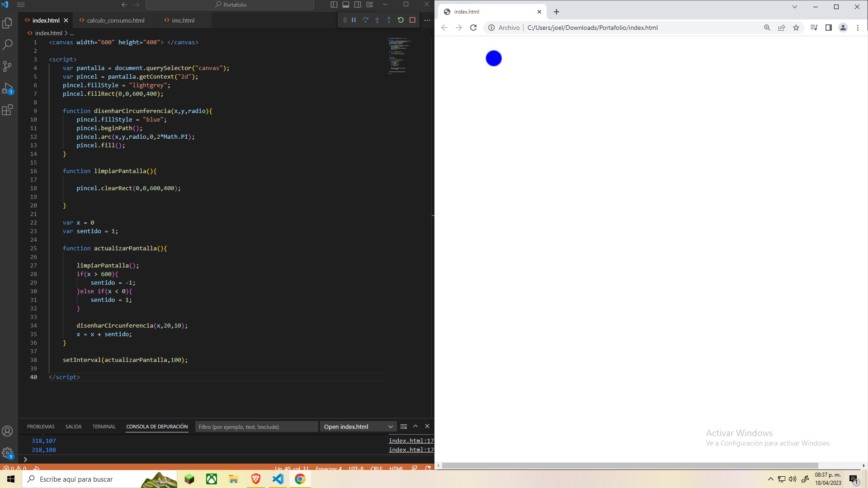
Task: Stop the debug session
Action: [412, 20]
